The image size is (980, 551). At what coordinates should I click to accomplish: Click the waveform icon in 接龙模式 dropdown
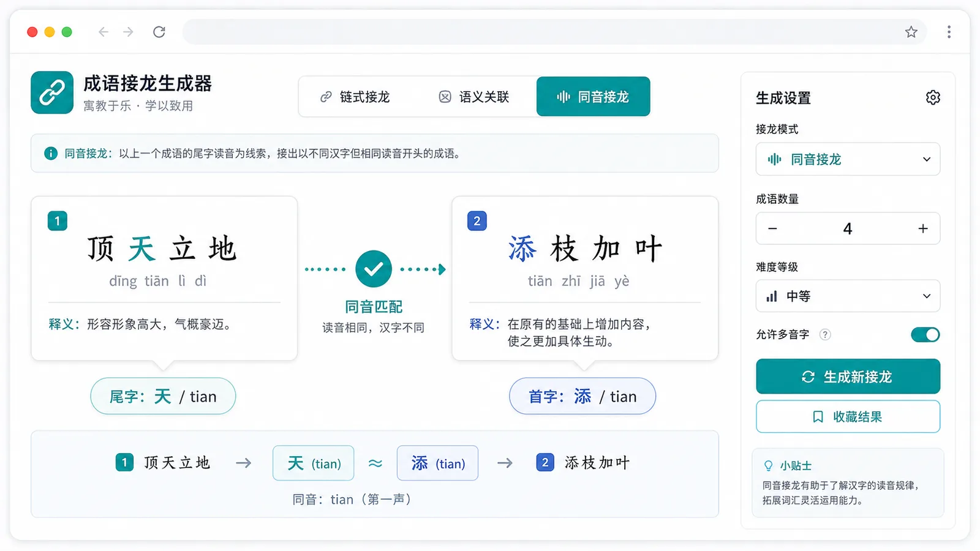(x=774, y=159)
